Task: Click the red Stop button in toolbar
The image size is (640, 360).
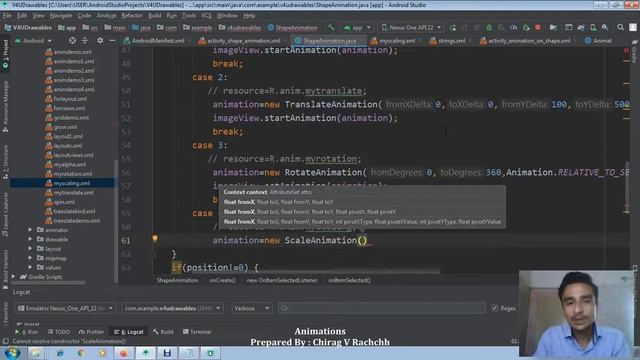Action: coord(538,27)
